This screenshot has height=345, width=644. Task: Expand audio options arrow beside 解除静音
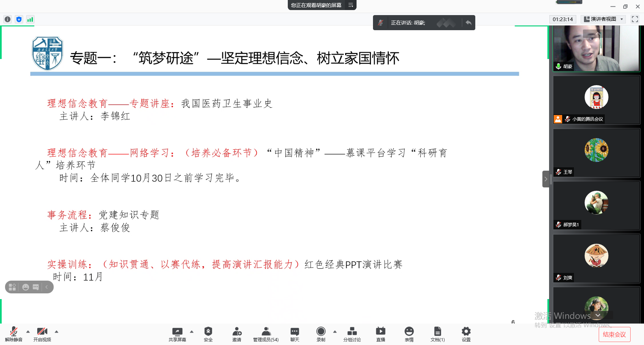(x=28, y=332)
